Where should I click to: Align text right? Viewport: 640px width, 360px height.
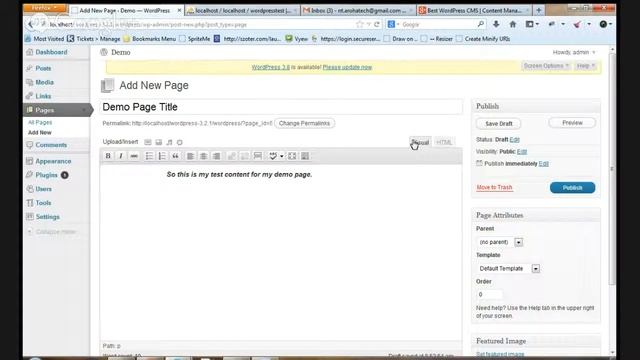click(x=216, y=156)
